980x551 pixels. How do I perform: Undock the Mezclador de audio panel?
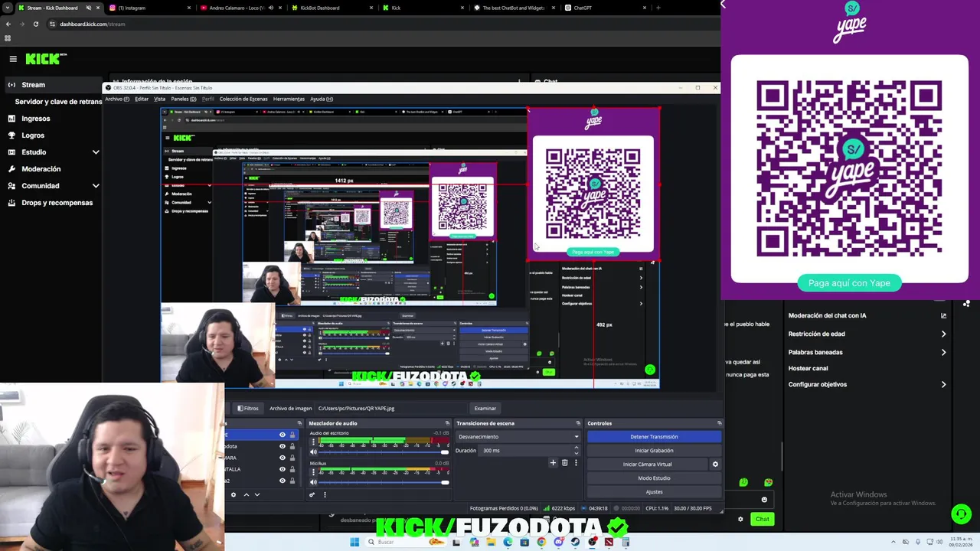tap(447, 423)
